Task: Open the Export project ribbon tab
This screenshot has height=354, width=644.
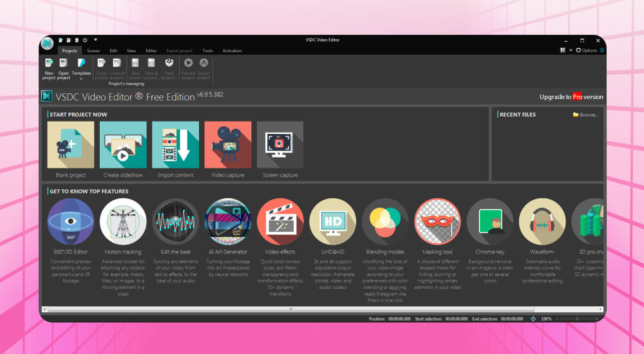Action: pyautogui.click(x=180, y=51)
